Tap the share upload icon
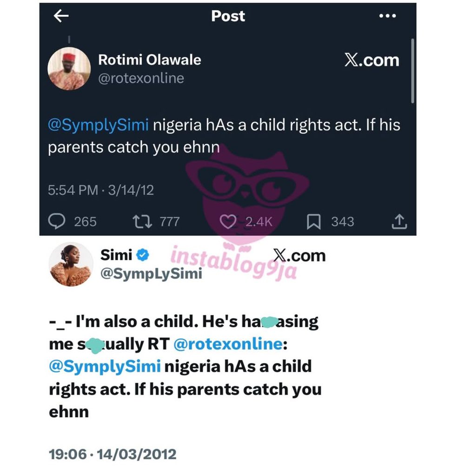476x476 pixels. tap(399, 222)
